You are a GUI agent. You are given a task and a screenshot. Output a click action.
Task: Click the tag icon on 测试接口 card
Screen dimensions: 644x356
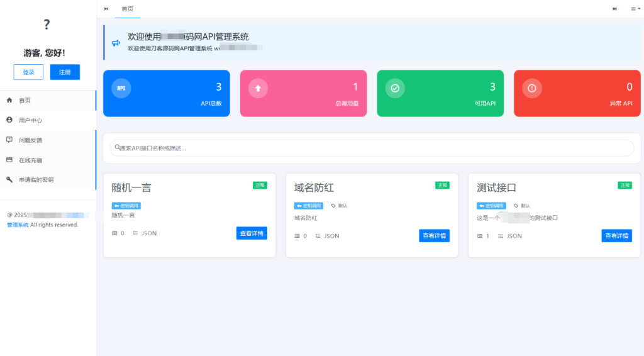pos(516,206)
